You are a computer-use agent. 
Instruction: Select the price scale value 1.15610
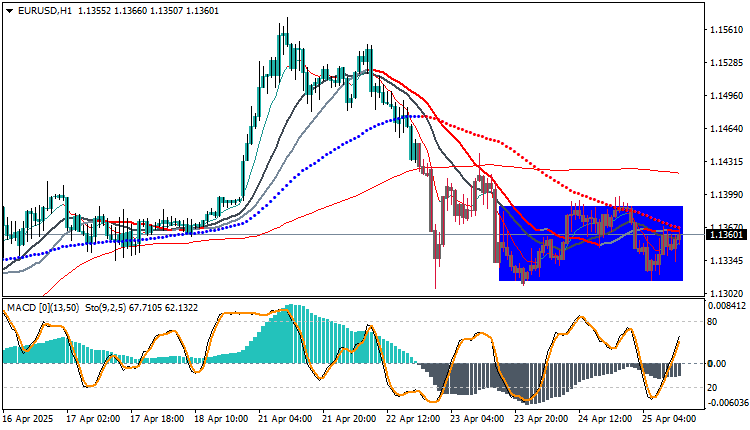[x=727, y=30]
